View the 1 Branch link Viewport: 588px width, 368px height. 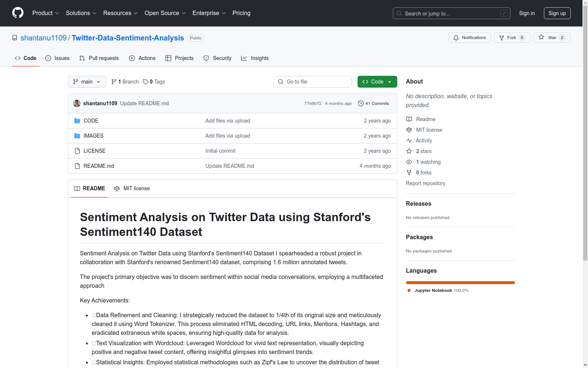click(125, 82)
